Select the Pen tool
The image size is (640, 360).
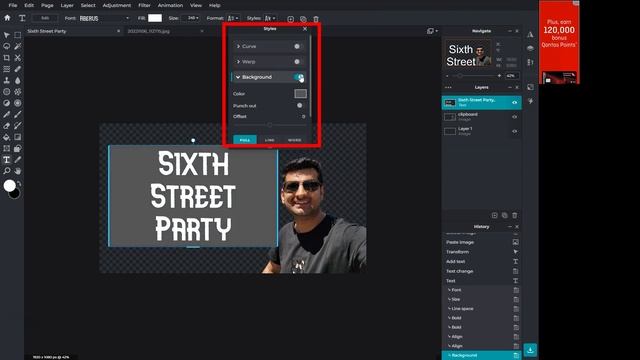(x=7, y=115)
